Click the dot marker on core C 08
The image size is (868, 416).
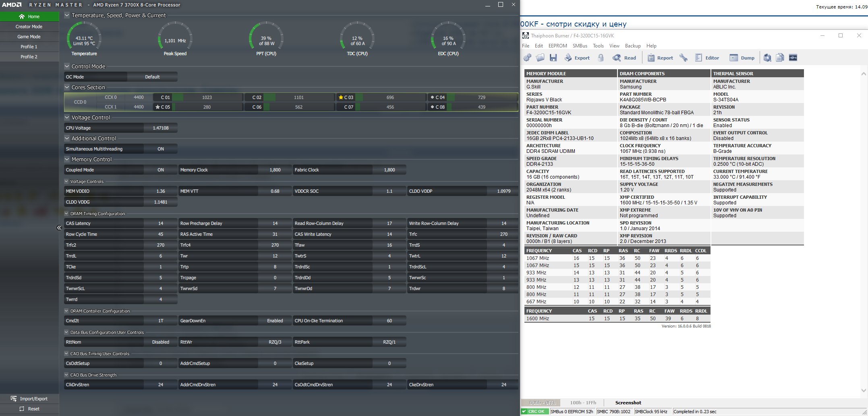tap(432, 107)
